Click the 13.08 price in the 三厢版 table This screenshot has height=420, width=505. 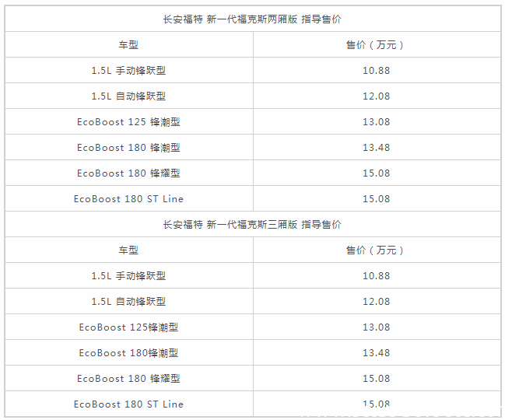(x=376, y=327)
